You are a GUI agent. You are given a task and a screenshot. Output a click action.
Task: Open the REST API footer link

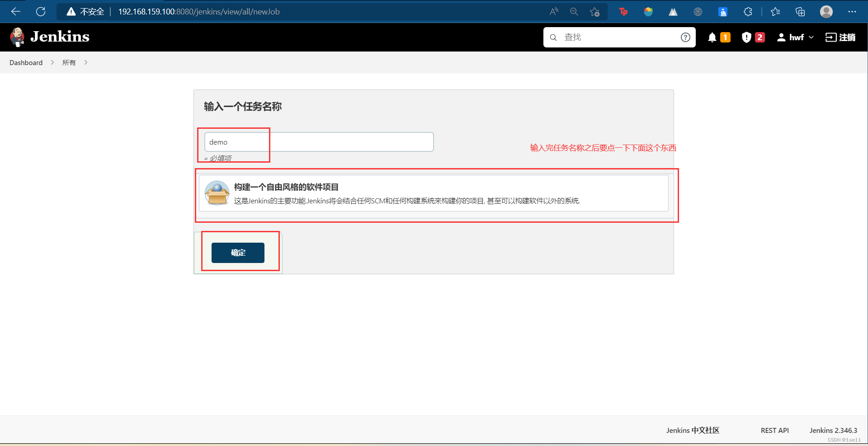coord(775,430)
